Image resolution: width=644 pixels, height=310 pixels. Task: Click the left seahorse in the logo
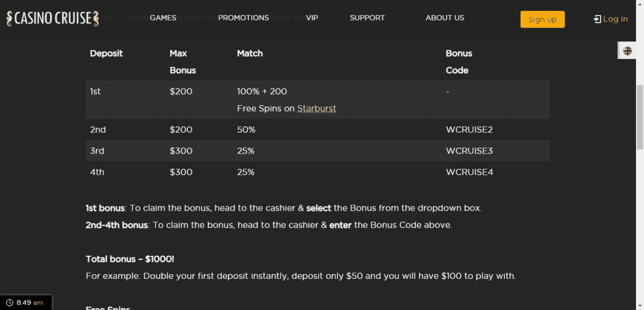(10, 18)
